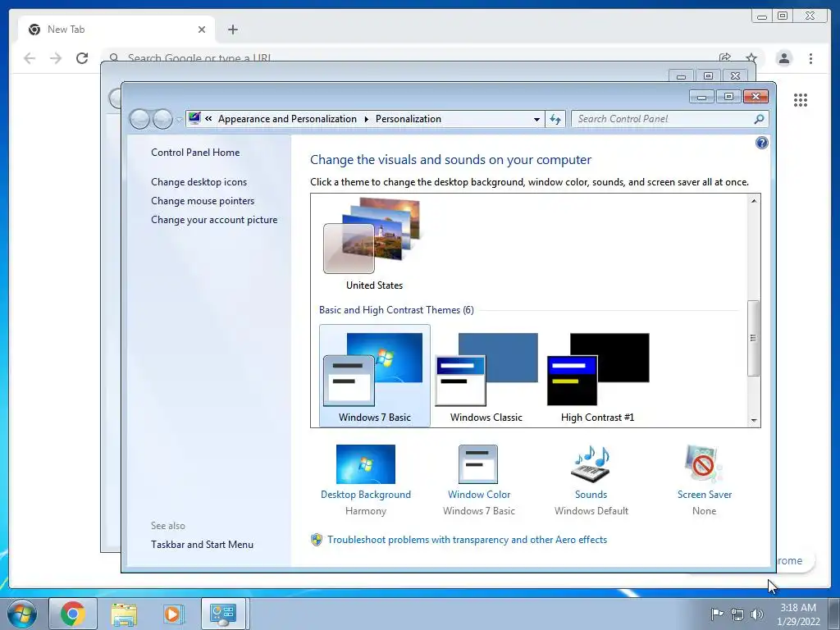
Task: Click the theme list scroll-up arrow
Action: 754,201
